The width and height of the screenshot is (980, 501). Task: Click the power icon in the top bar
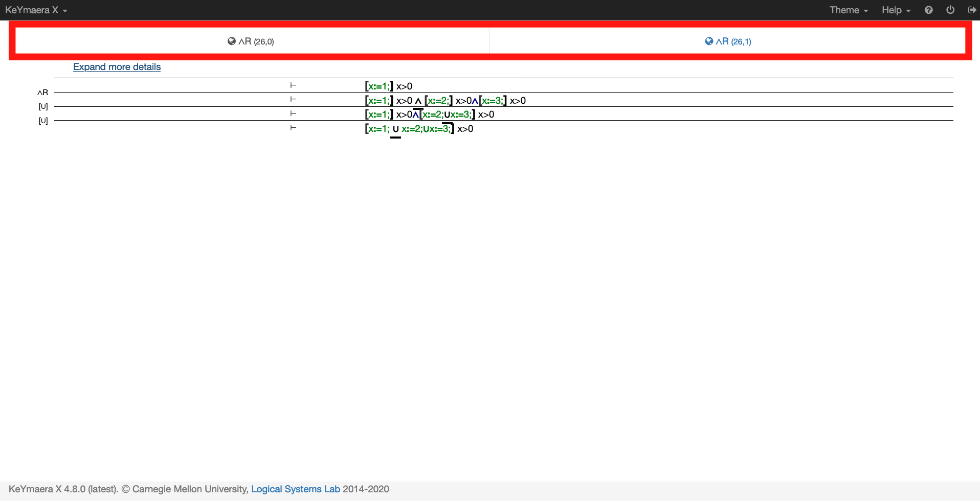pyautogui.click(x=950, y=10)
